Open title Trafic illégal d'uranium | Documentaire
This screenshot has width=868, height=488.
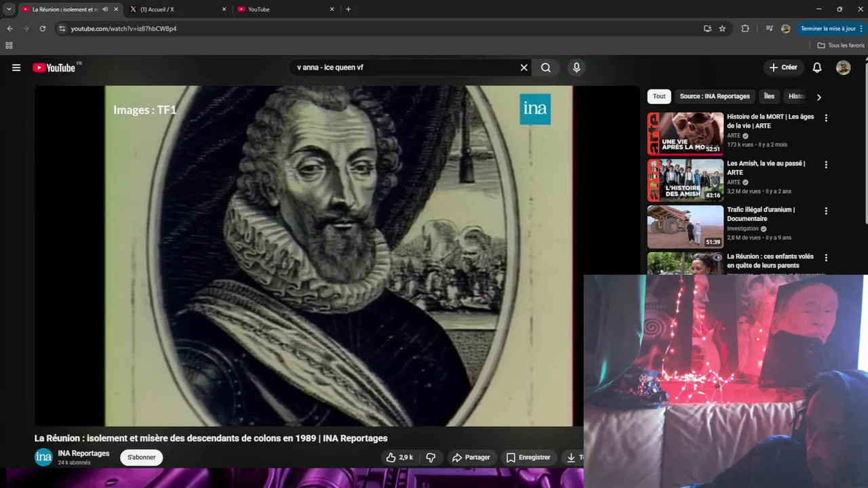click(x=761, y=214)
